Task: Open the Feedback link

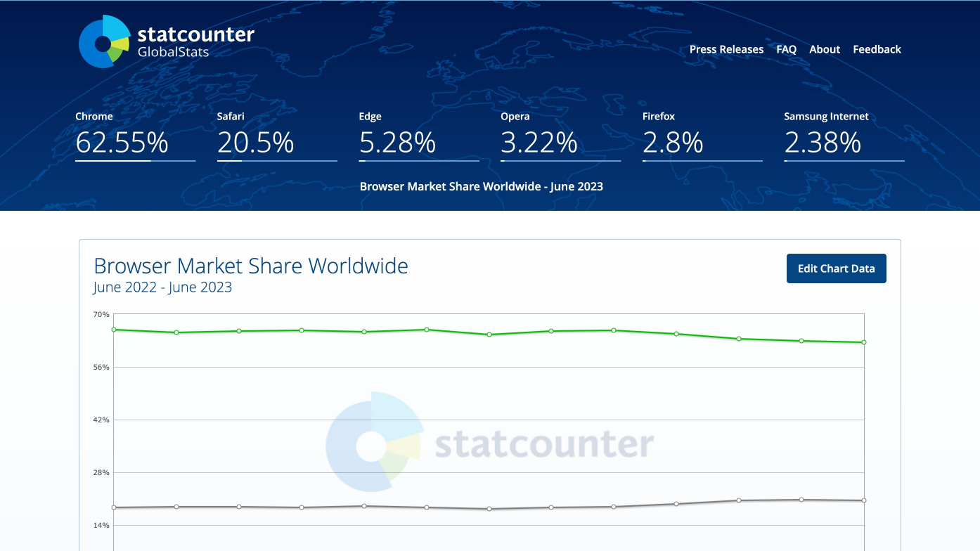Action: point(877,49)
